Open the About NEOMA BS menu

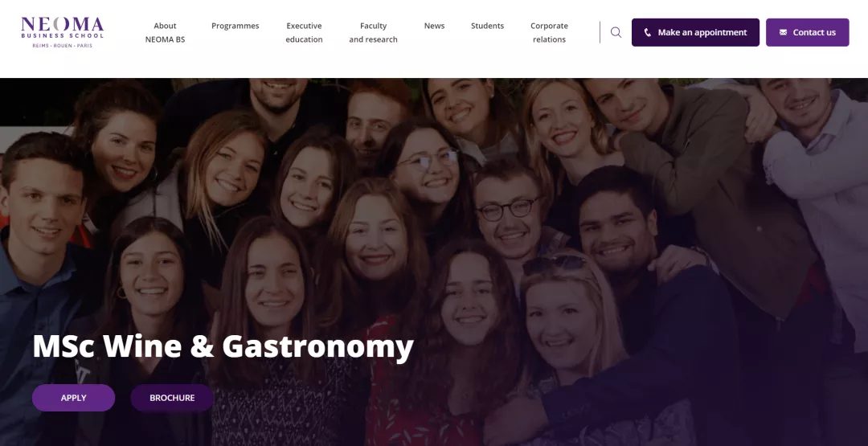pos(165,33)
